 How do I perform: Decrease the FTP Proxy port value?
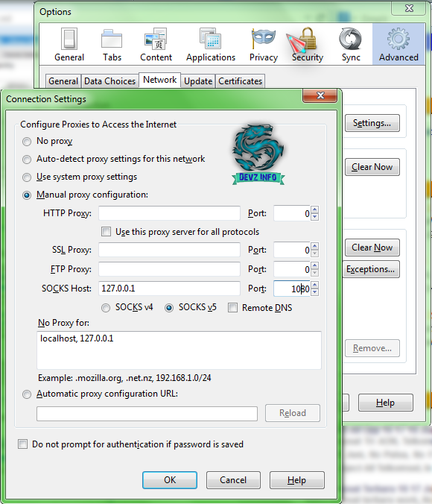[315, 273]
